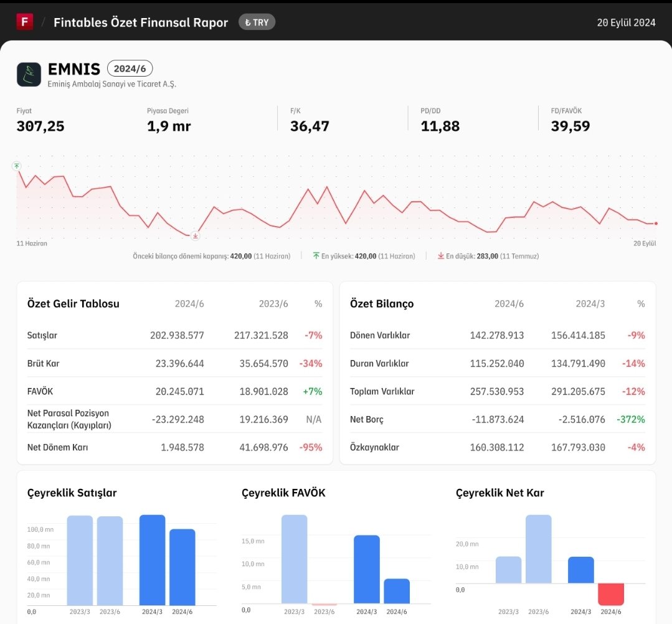Click the EMNIS company logo icon
The width and height of the screenshot is (672, 624).
pos(29,74)
